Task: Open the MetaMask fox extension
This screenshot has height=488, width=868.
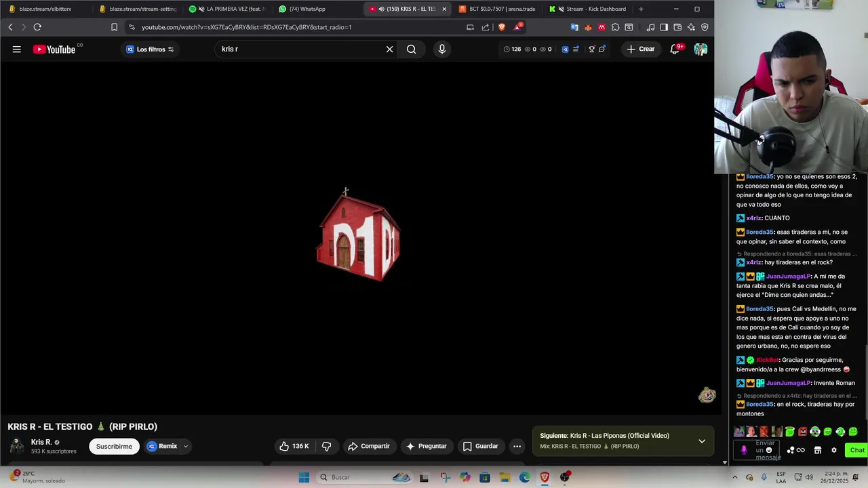Action: (x=588, y=27)
